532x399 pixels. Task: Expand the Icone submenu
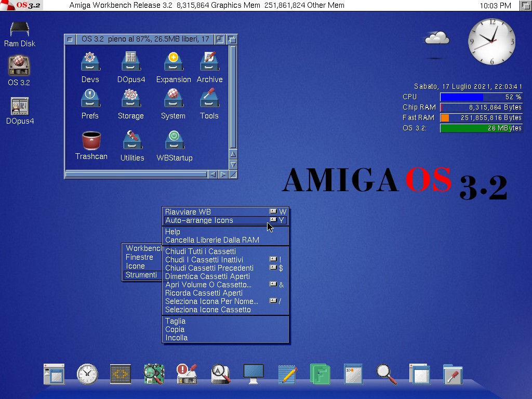135,266
